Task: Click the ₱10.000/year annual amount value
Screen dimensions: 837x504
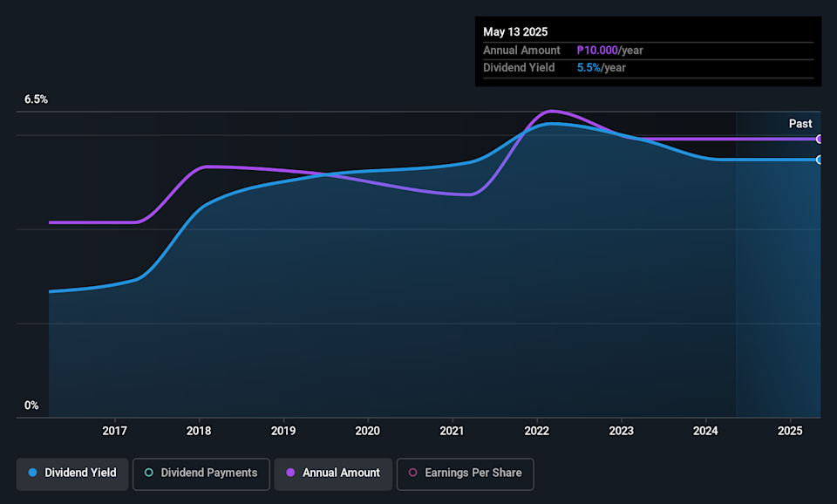Action: (x=609, y=51)
